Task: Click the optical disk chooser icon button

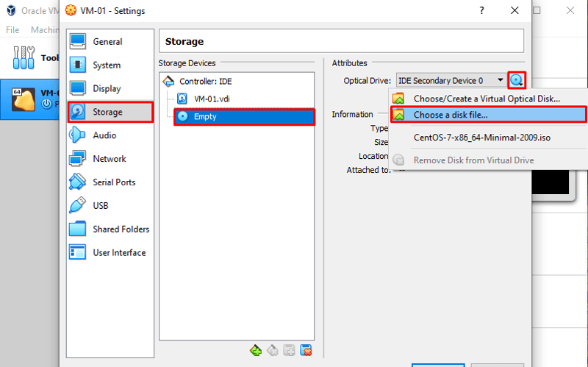Action: [x=517, y=80]
